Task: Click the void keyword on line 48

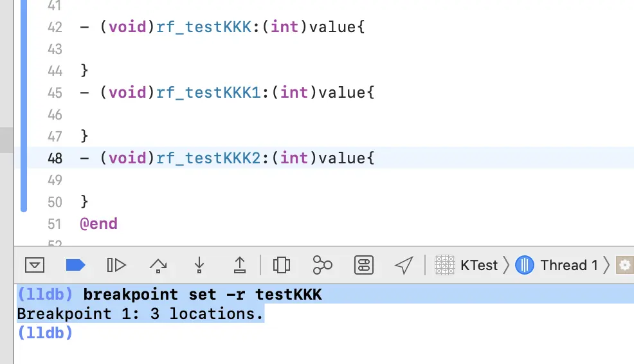Action: click(127, 158)
